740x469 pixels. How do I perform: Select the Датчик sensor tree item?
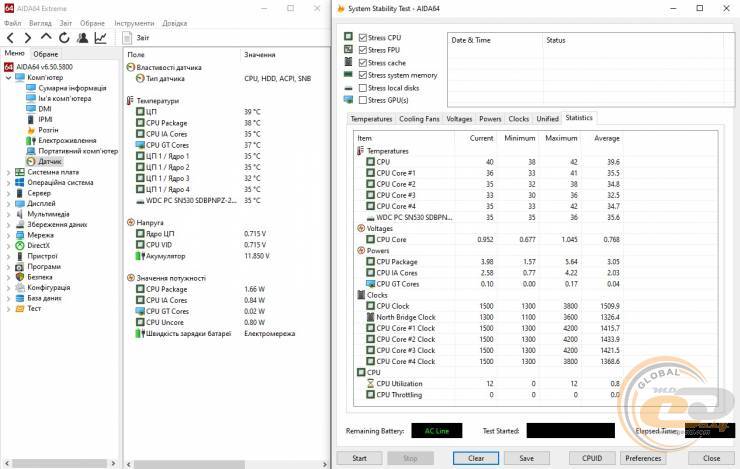point(50,161)
